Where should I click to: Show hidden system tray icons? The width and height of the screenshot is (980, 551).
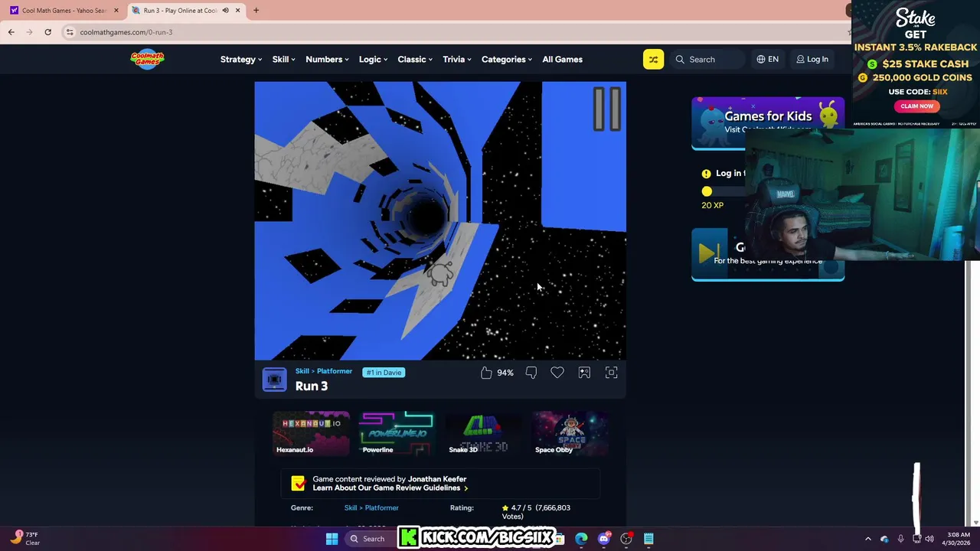(x=867, y=539)
